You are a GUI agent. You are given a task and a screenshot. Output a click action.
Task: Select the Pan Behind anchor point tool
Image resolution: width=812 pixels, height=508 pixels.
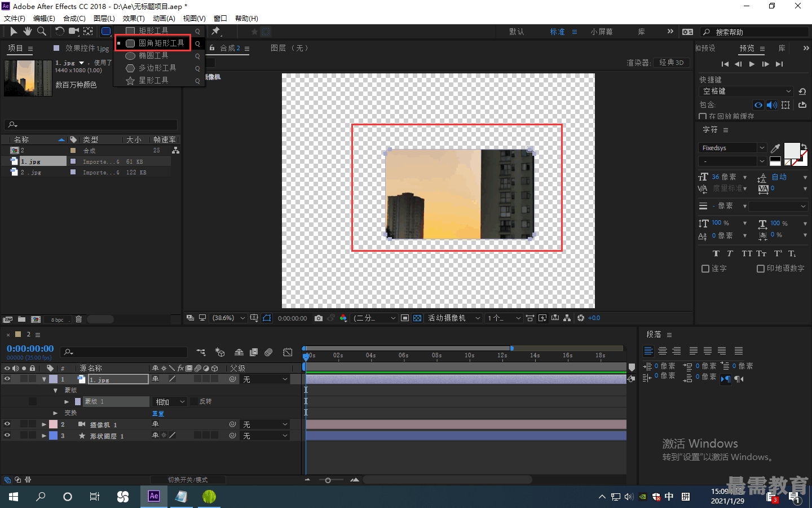click(89, 32)
